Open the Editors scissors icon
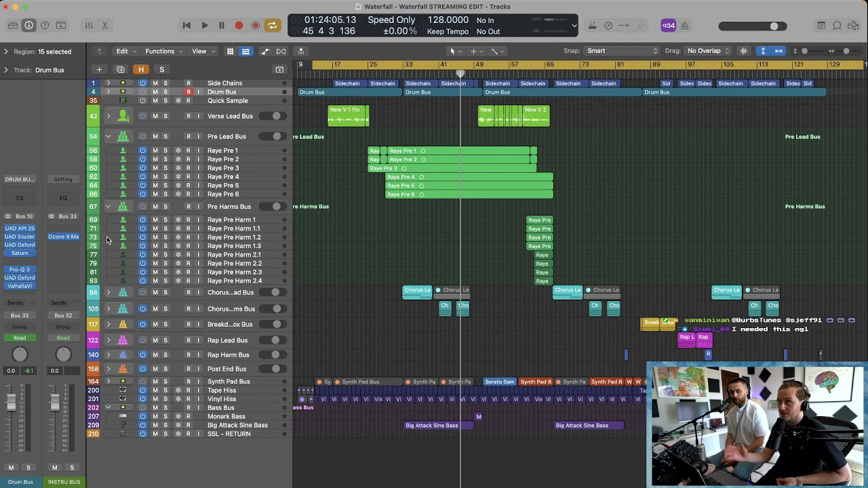 coord(105,25)
